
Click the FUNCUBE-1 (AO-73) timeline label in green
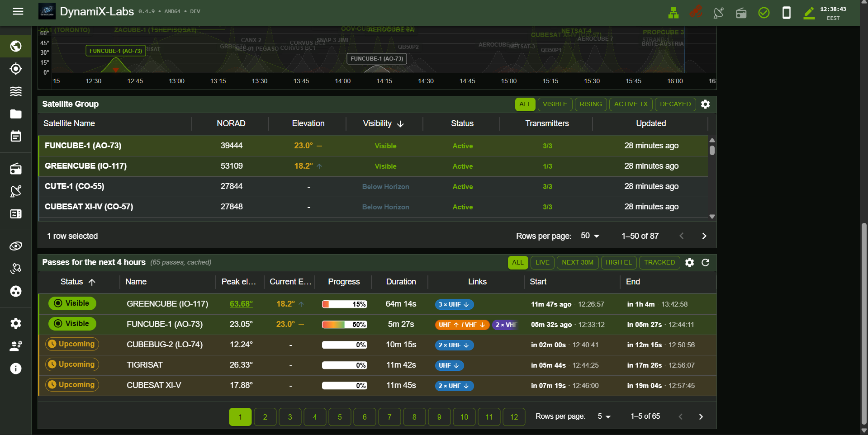116,51
